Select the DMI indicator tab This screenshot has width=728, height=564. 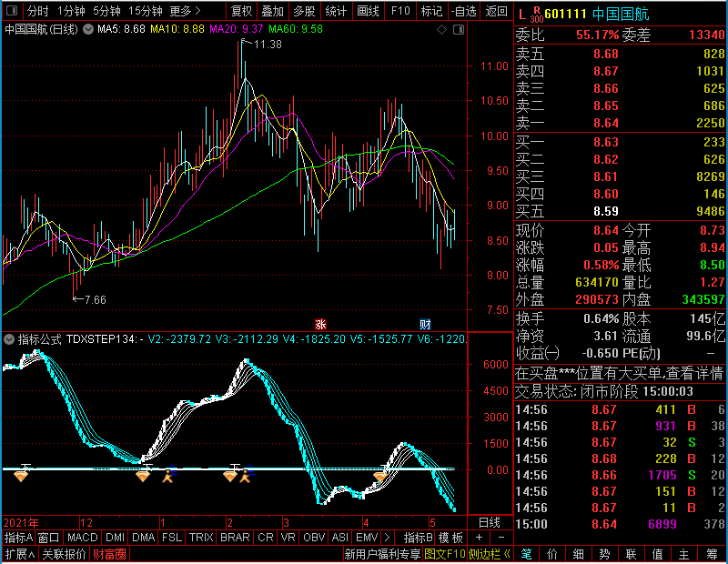[115, 538]
